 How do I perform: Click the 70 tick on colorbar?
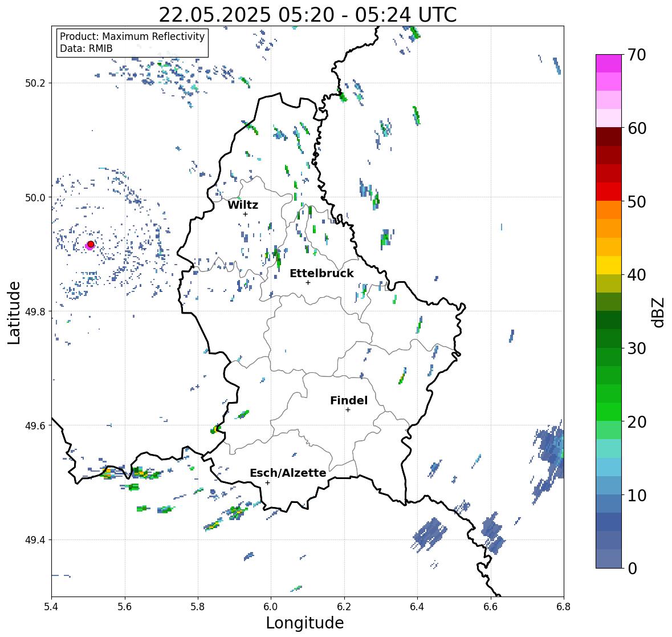click(x=637, y=55)
